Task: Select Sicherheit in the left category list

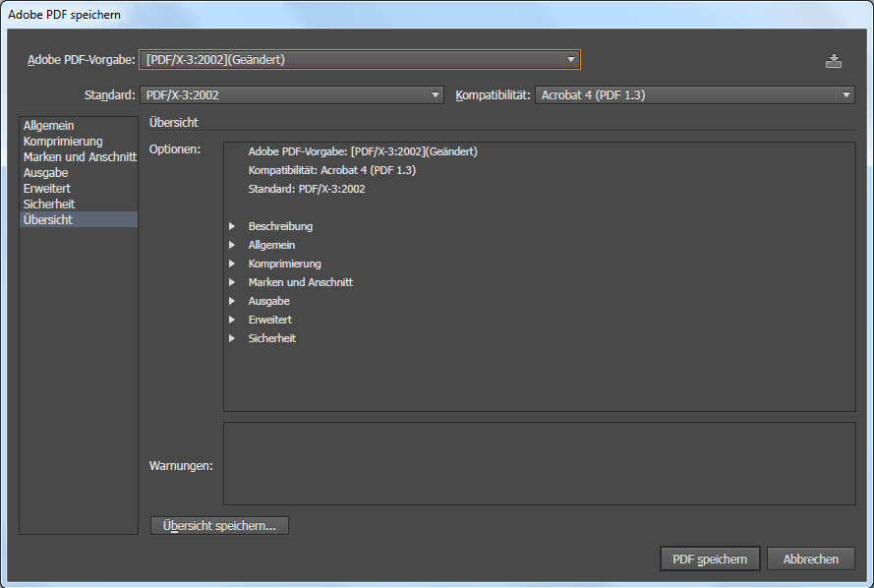Action: tap(49, 205)
